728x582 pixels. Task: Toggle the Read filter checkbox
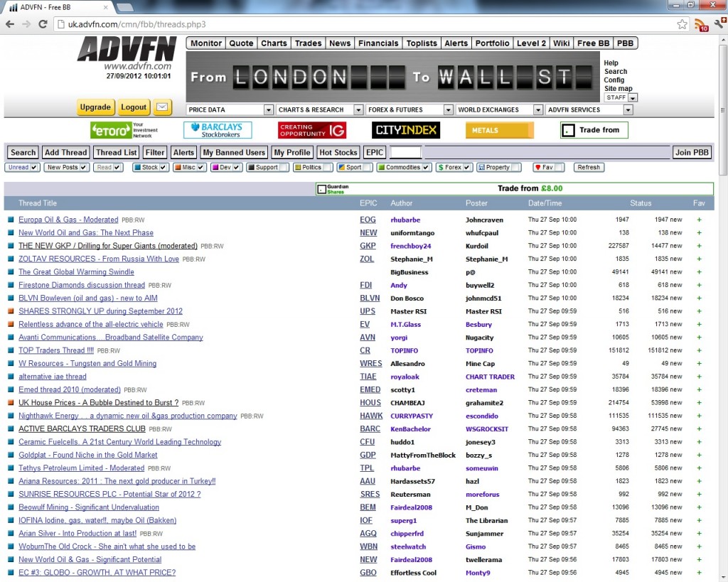(x=117, y=168)
